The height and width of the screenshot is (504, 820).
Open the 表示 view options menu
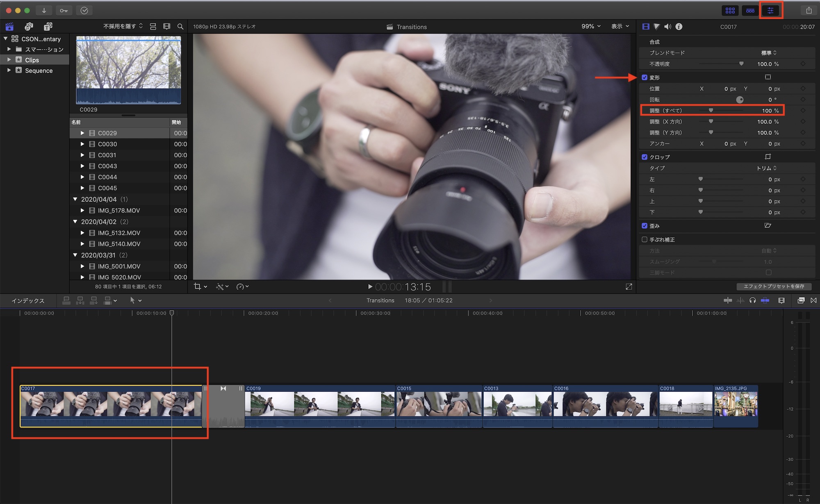[x=620, y=26]
